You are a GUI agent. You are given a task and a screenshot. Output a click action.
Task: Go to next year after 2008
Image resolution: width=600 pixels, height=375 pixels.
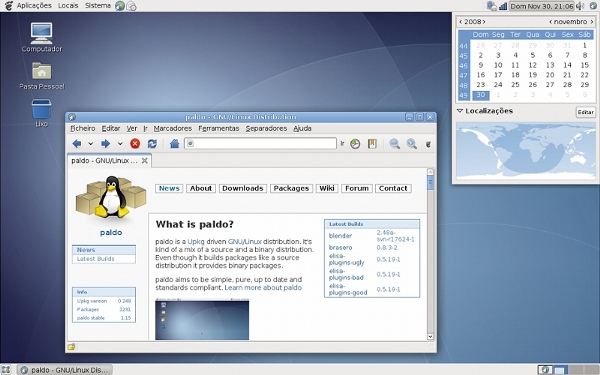click(484, 22)
